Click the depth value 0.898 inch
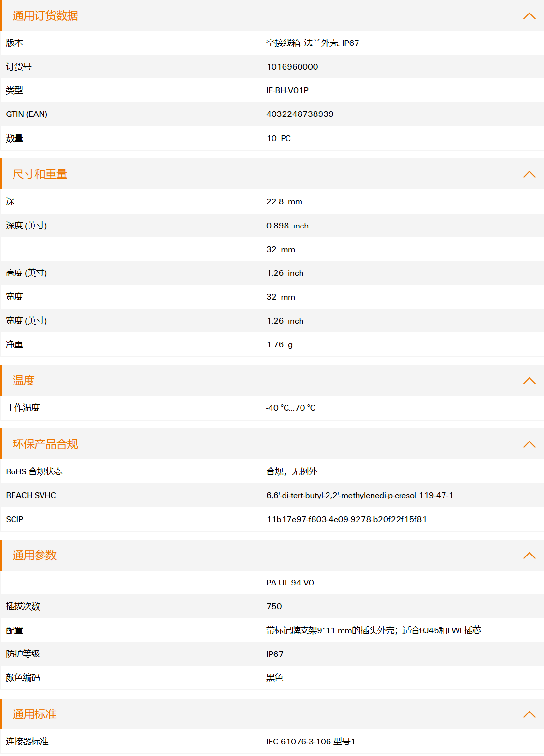 click(x=287, y=226)
